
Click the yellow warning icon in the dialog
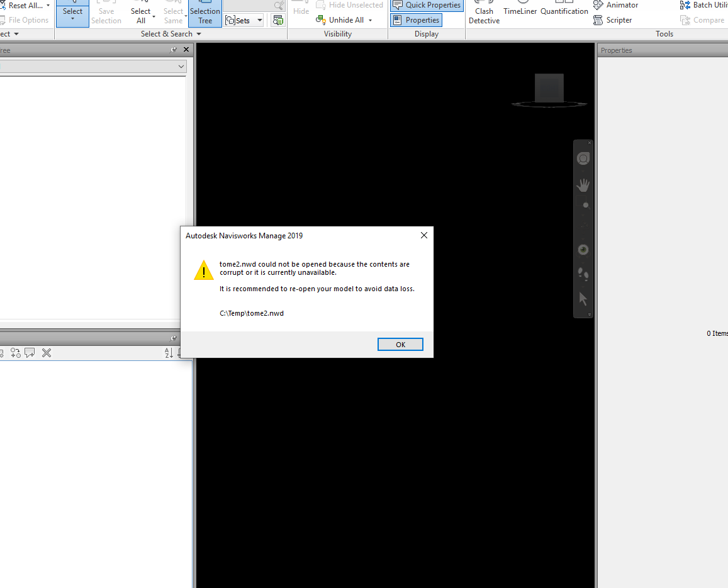click(204, 270)
